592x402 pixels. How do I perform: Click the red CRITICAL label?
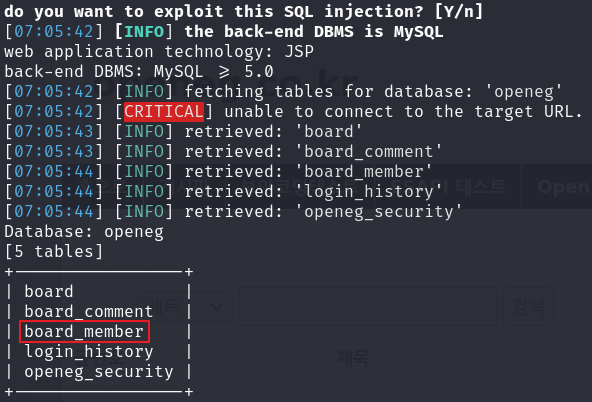click(x=164, y=111)
